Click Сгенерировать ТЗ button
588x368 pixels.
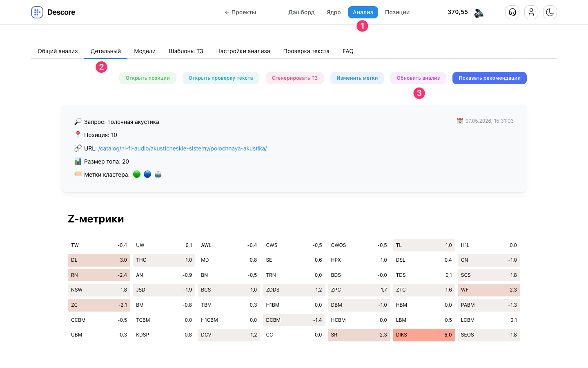tap(295, 78)
